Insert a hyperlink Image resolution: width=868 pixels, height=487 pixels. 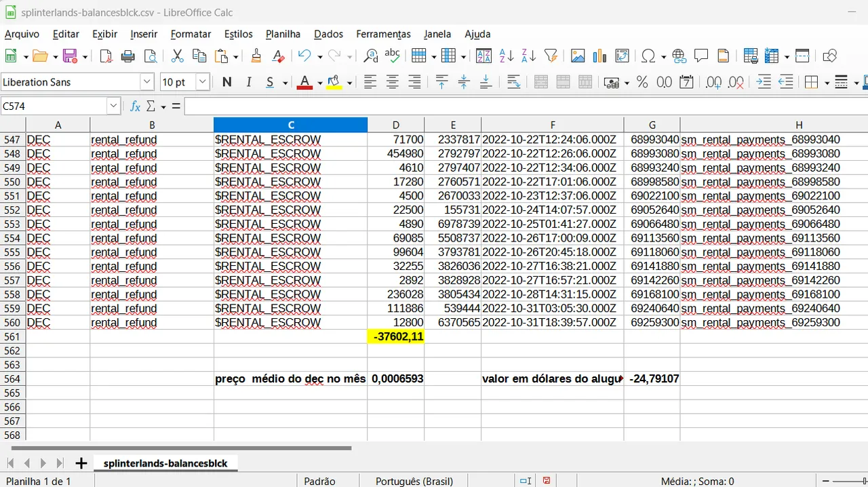tap(679, 56)
